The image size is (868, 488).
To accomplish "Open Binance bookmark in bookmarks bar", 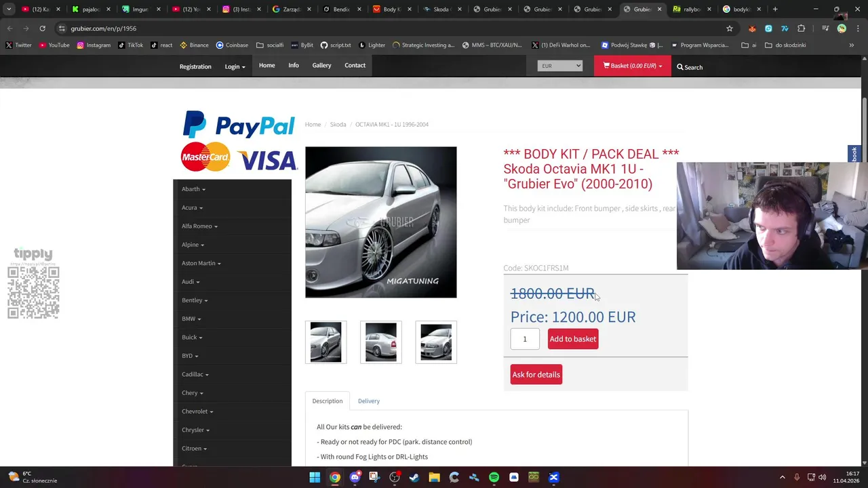I will tap(194, 45).
